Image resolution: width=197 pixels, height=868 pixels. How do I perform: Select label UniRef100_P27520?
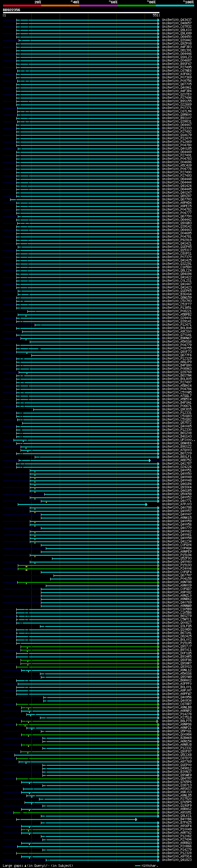coord(176,799)
